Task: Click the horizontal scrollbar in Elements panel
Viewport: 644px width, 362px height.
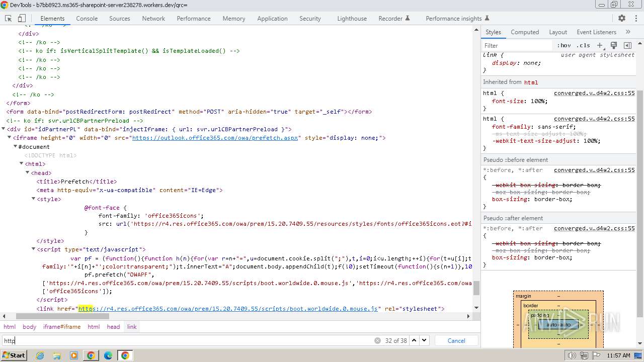Action: [62, 316]
